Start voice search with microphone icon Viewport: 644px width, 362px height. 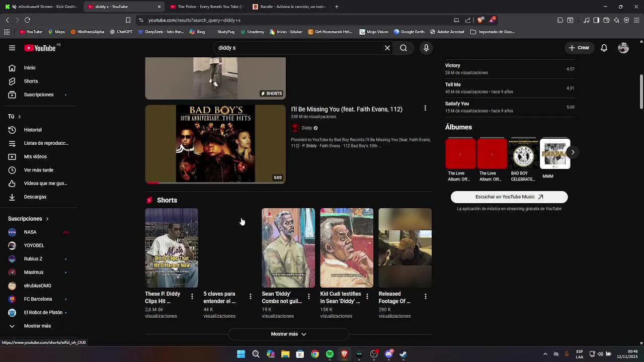coord(426,48)
